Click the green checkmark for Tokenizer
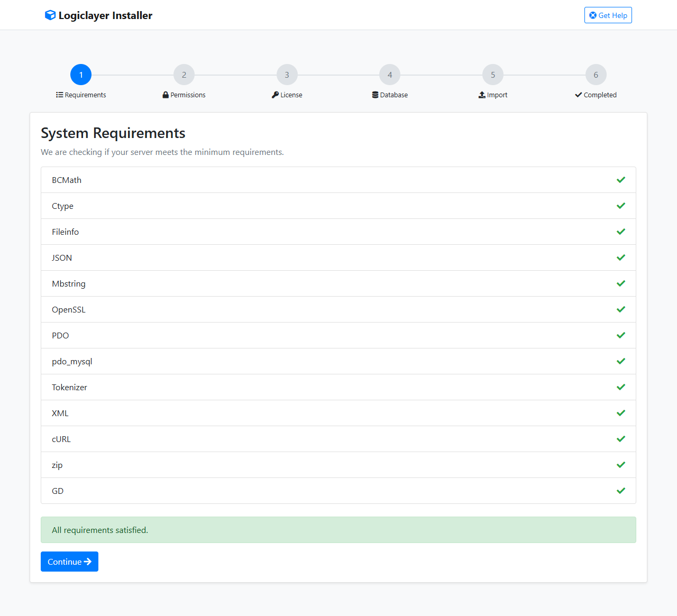Screen dimensions: 677x616 tap(621, 387)
